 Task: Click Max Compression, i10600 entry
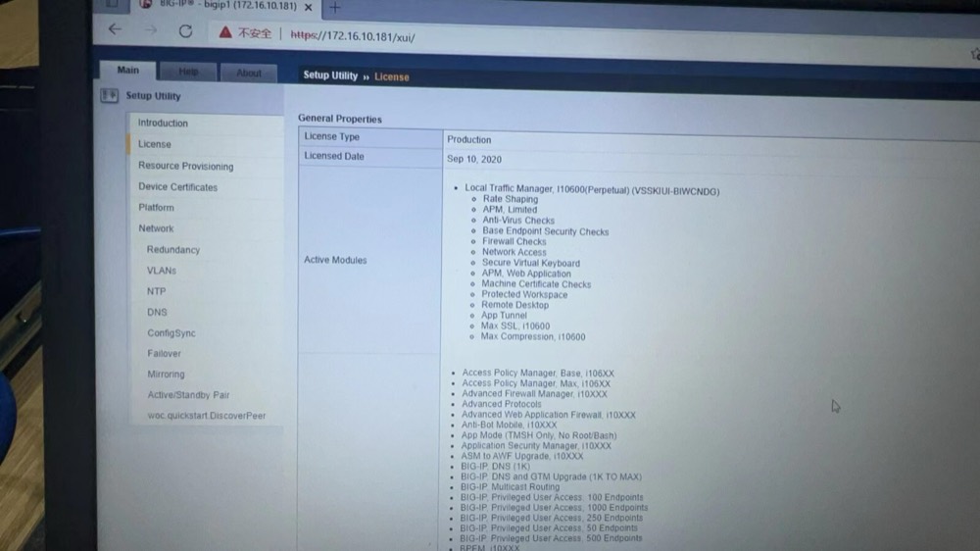(532, 336)
